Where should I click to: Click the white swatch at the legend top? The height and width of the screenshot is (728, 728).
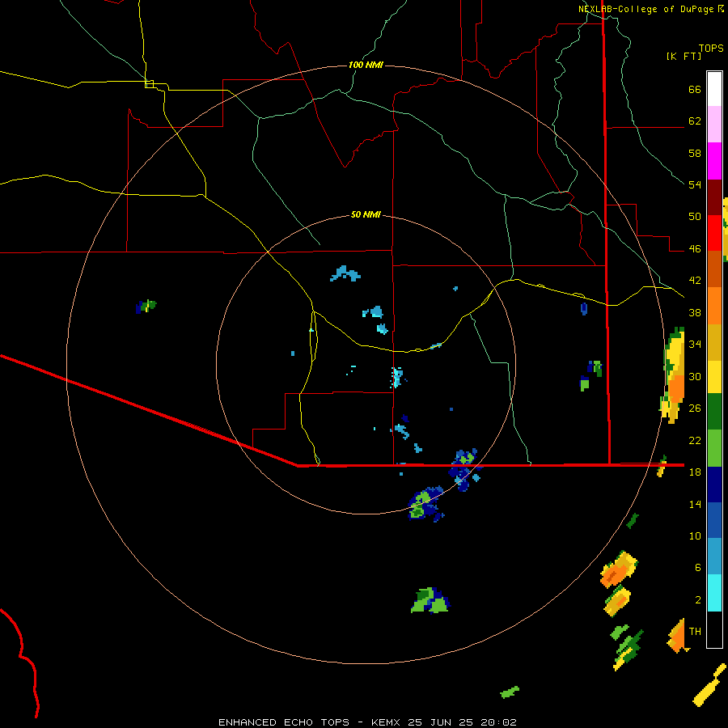point(714,89)
